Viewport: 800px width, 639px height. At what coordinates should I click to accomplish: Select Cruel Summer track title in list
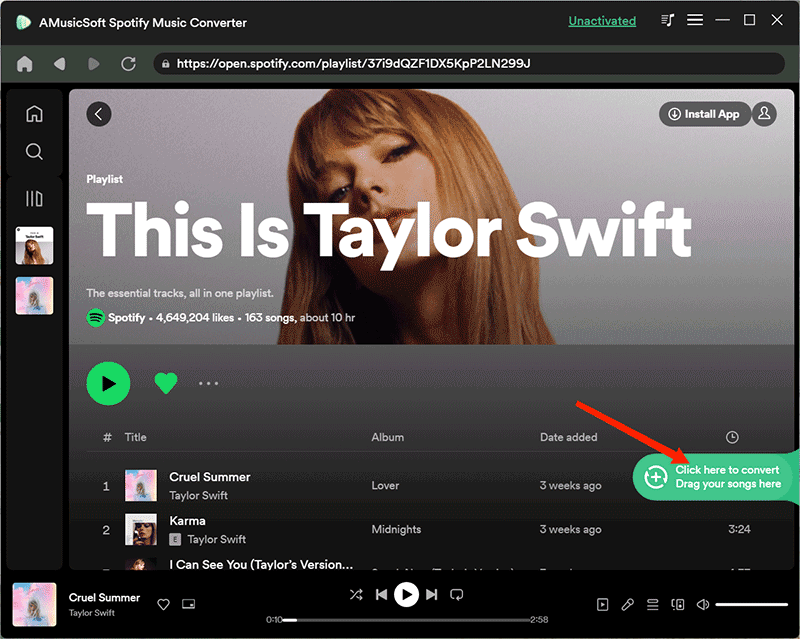210,477
